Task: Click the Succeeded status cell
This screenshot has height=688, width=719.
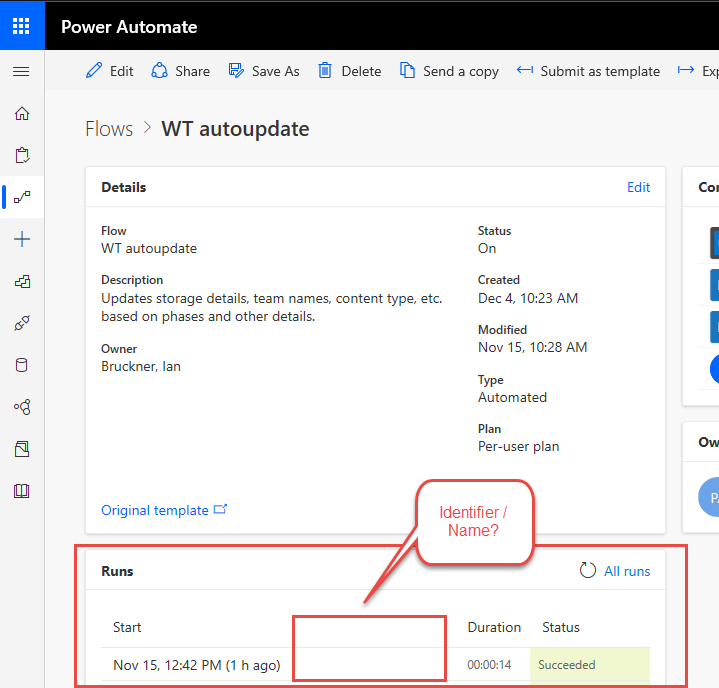Action: click(590, 665)
